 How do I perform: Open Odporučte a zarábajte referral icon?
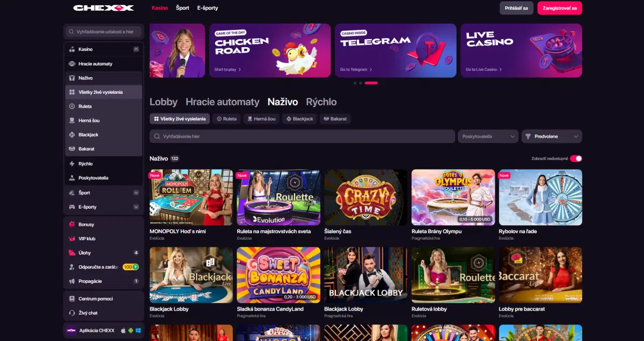(72, 267)
